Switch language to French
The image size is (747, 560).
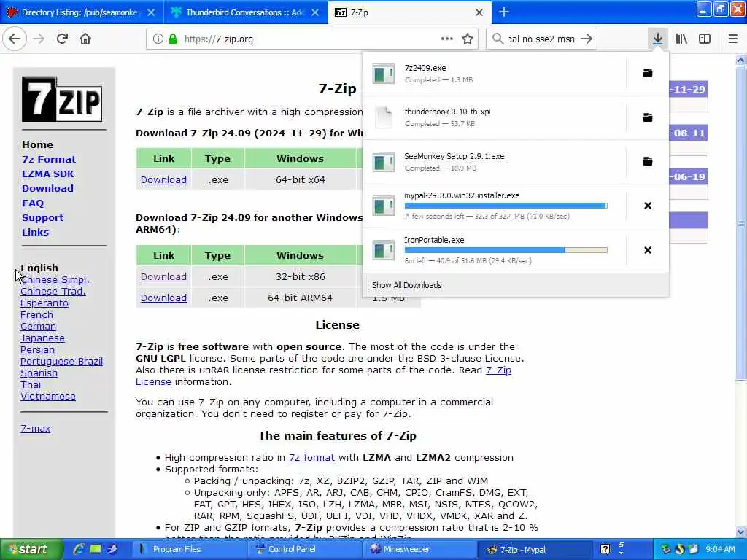point(36,315)
